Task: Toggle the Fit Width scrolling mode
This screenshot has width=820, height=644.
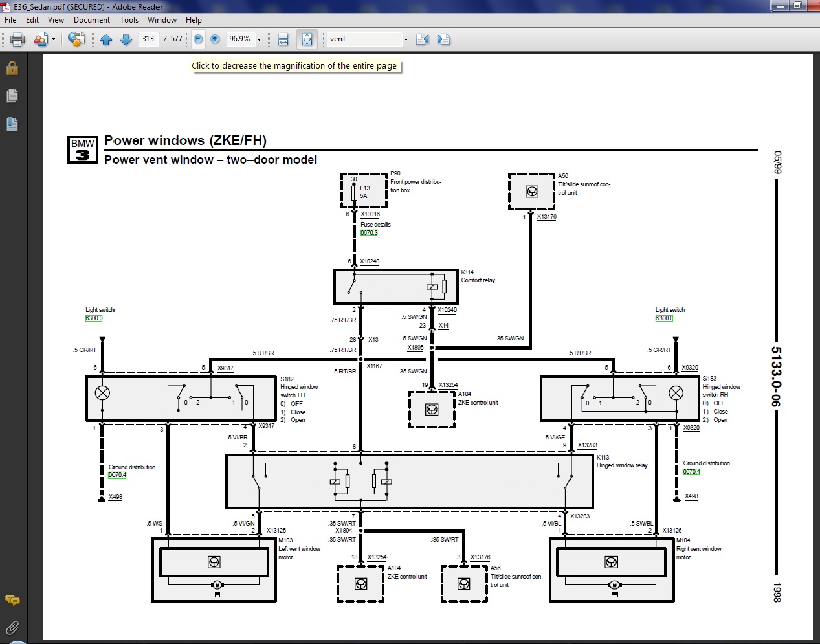Action: pos(283,39)
